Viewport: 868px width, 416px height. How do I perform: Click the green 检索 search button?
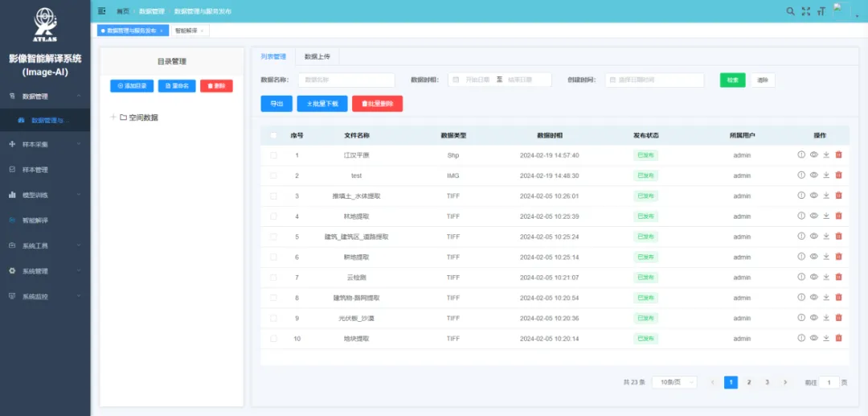[x=732, y=80]
